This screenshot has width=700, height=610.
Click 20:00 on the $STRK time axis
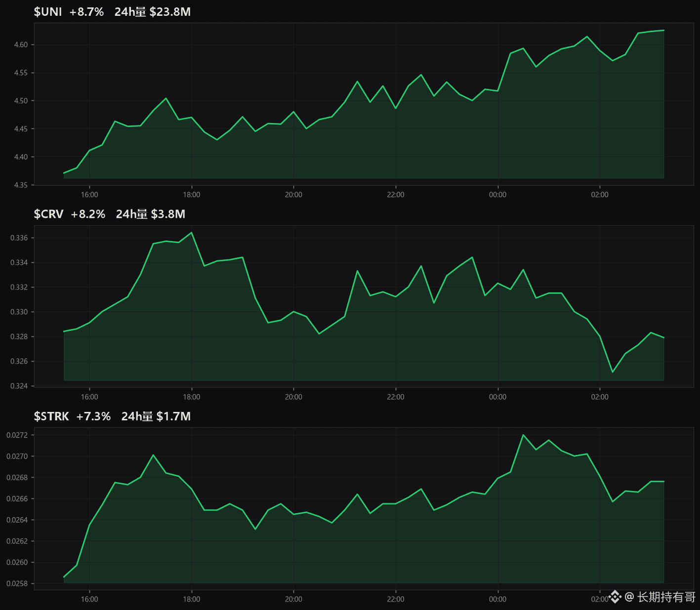click(293, 599)
